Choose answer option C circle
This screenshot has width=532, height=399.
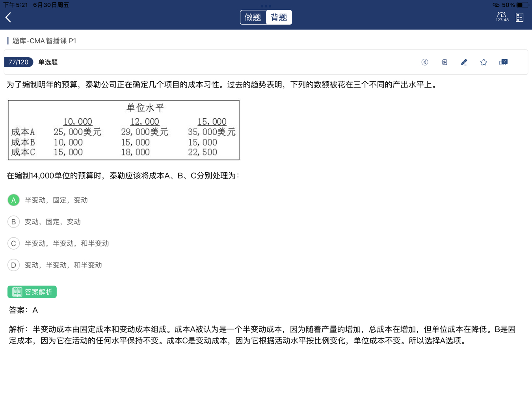(13, 244)
